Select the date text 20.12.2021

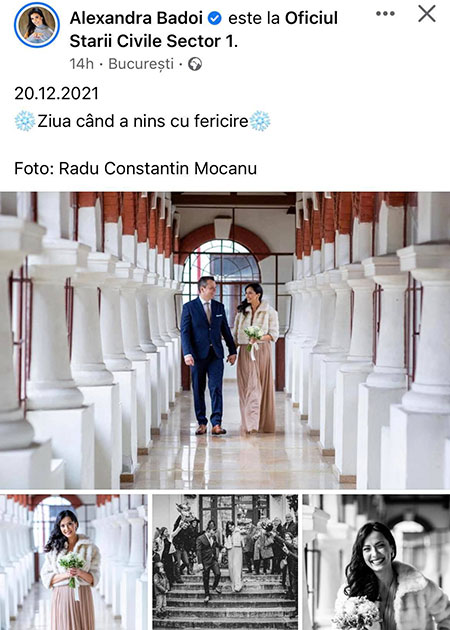click(57, 93)
